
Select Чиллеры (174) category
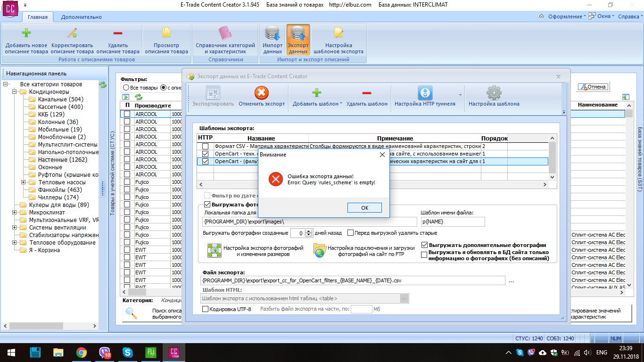(x=58, y=197)
